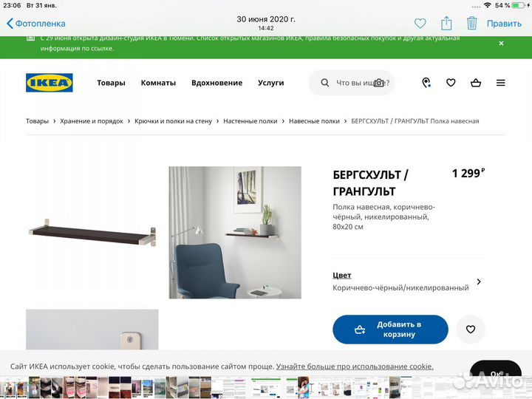Favorite this photo with heart icon
This screenshot has height=399, width=532.
coord(420,24)
